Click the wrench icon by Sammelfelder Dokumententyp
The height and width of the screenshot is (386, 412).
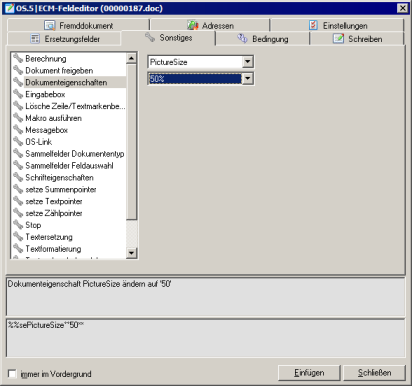coord(18,153)
